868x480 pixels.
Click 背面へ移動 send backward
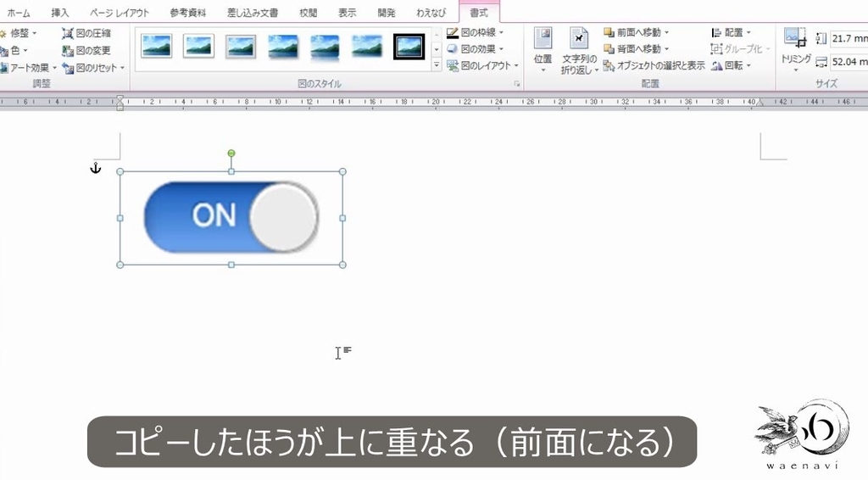coord(632,48)
